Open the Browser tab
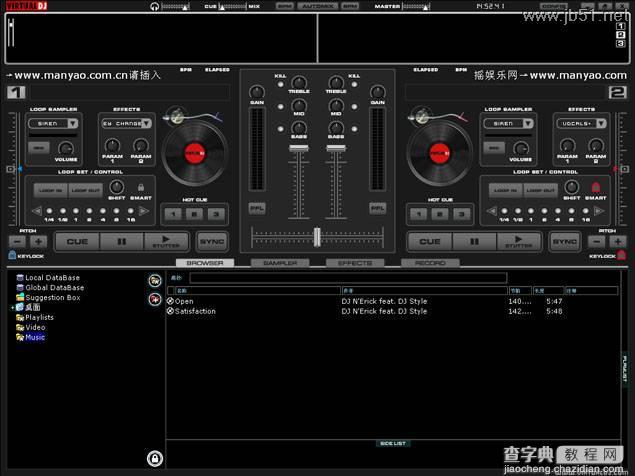The image size is (635, 476). [205, 263]
